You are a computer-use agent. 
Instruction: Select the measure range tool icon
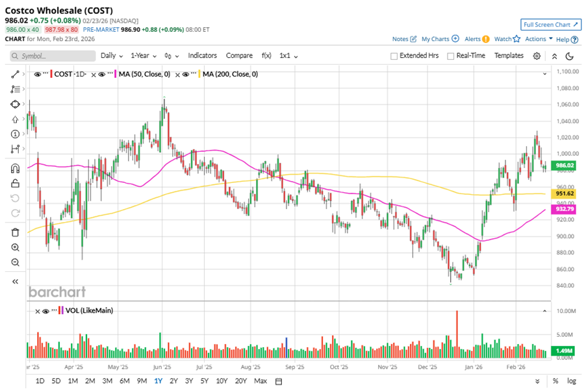point(15,149)
